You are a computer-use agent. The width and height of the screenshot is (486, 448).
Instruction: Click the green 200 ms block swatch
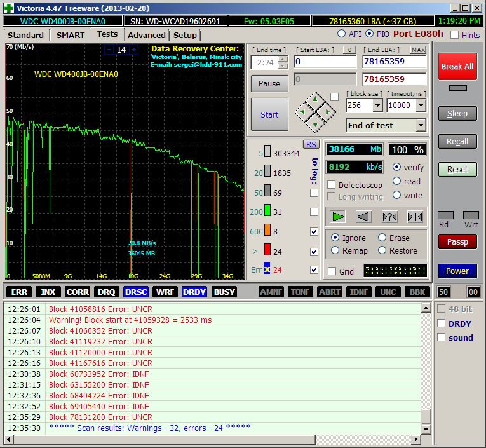[x=267, y=210]
